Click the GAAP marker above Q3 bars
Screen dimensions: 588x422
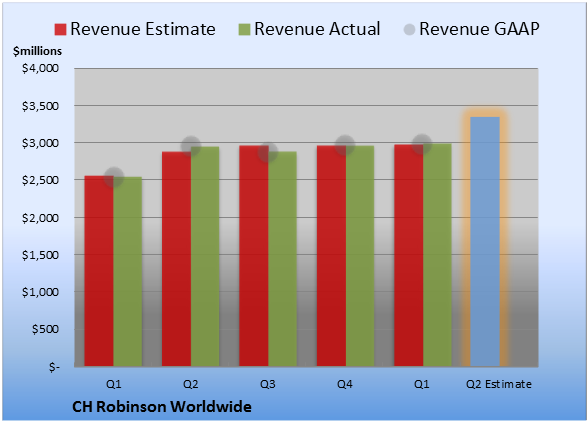(x=268, y=152)
